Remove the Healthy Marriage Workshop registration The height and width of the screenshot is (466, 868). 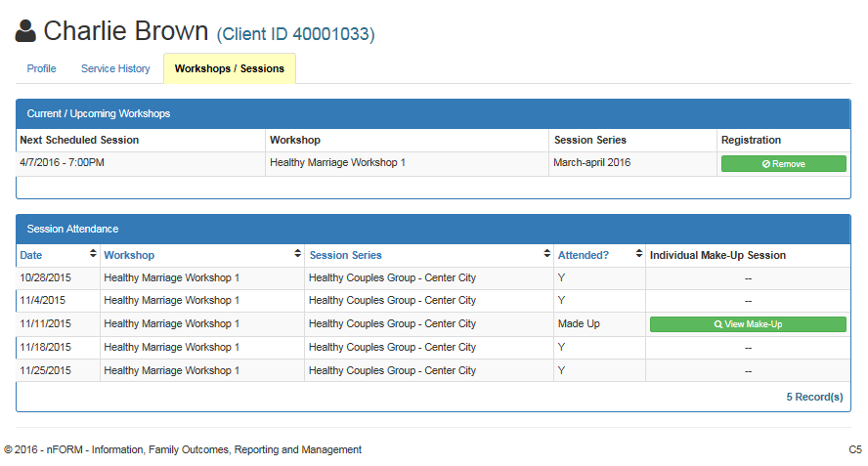[783, 164]
